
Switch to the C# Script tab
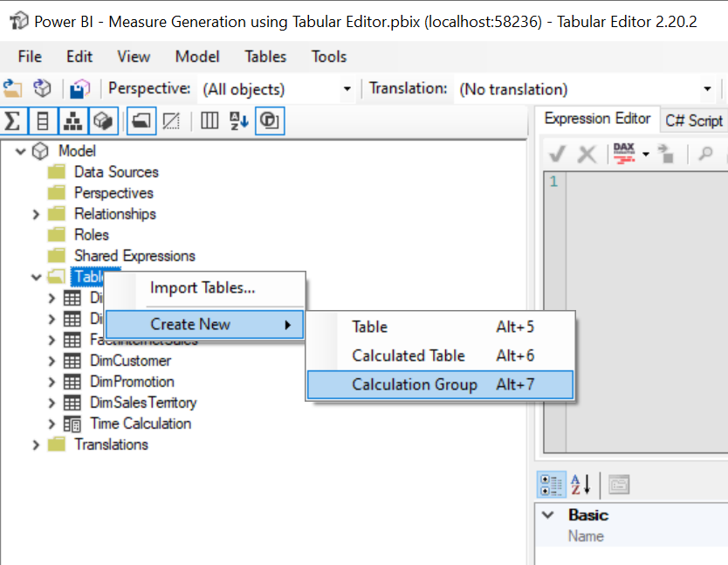(x=694, y=121)
